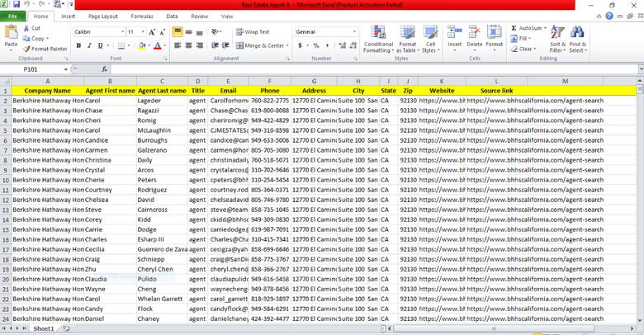
Task: Toggle Wrap Text for cells
Action: pos(252,32)
